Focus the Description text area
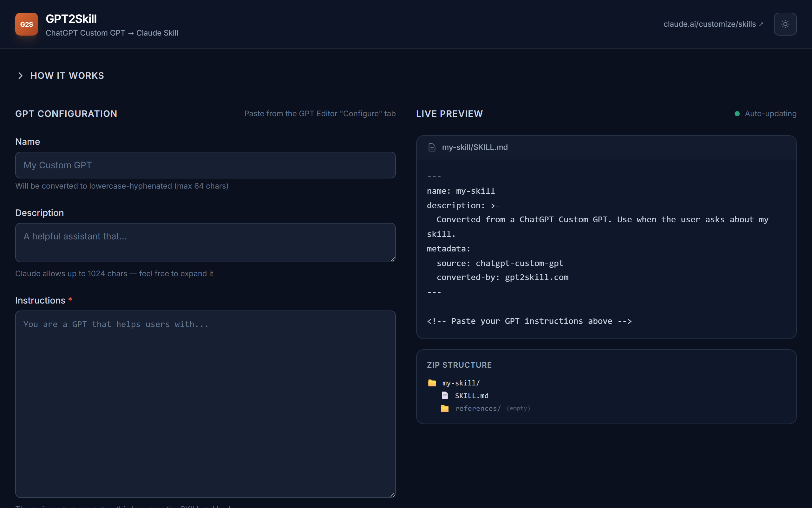812x508 pixels. pos(205,243)
